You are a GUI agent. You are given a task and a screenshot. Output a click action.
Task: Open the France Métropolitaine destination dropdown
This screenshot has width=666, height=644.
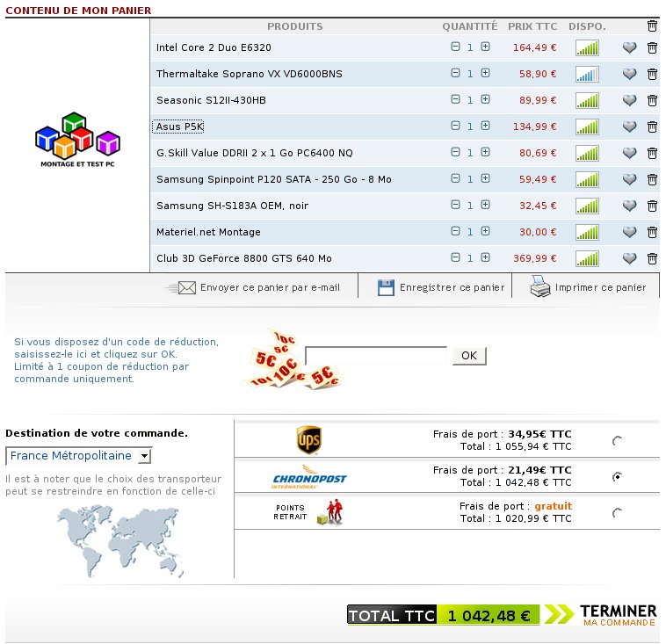[78, 456]
